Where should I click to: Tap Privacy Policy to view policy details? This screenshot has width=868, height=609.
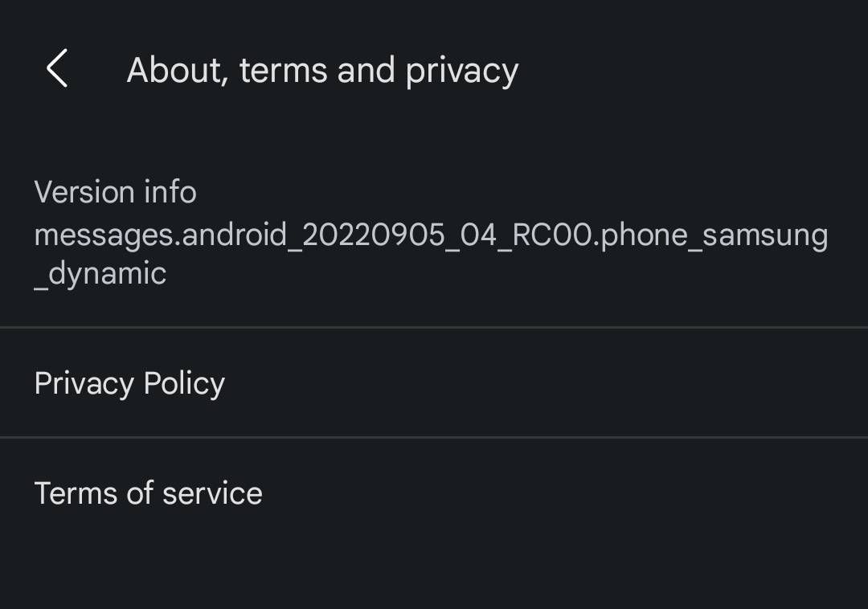(x=129, y=383)
